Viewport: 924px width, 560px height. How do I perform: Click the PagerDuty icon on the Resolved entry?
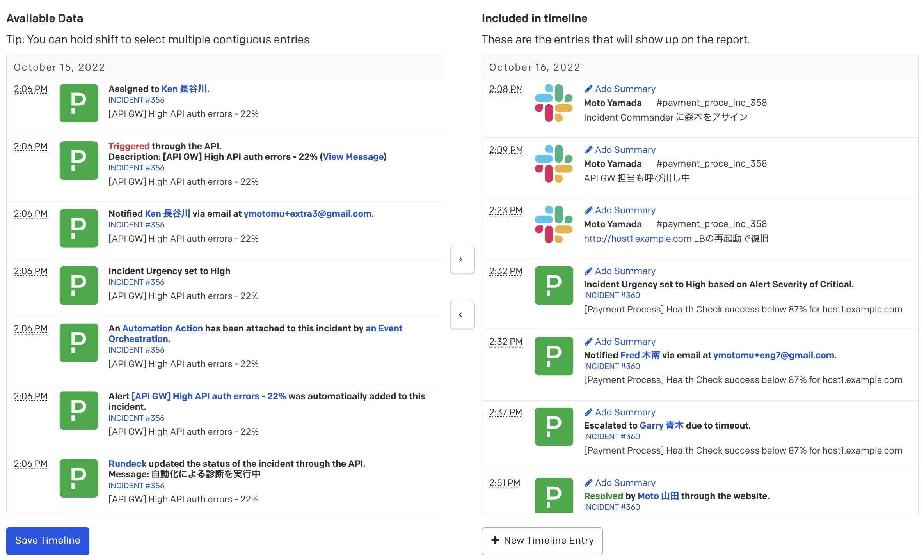tap(554, 495)
